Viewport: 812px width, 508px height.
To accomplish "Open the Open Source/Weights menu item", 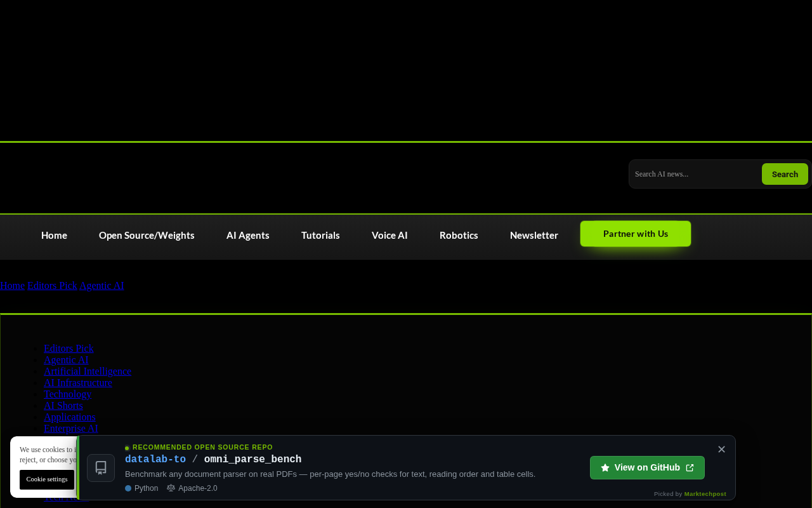I will click(x=147, y=235).
